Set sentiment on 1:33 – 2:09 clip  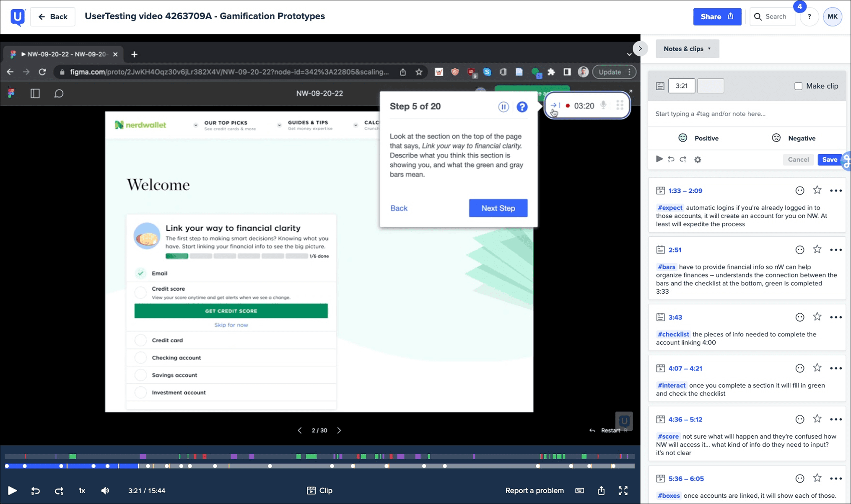click(x=799, y=191)
